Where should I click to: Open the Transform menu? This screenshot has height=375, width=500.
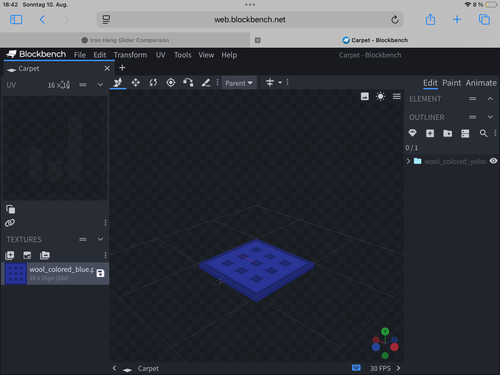point(130,55)
